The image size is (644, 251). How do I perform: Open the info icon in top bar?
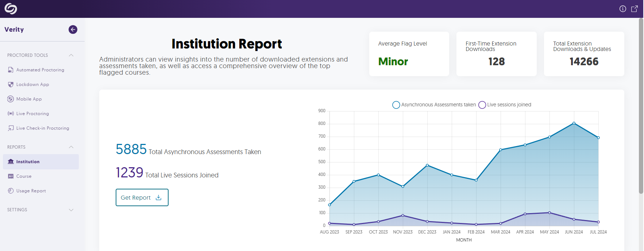(x=622, y=9)
